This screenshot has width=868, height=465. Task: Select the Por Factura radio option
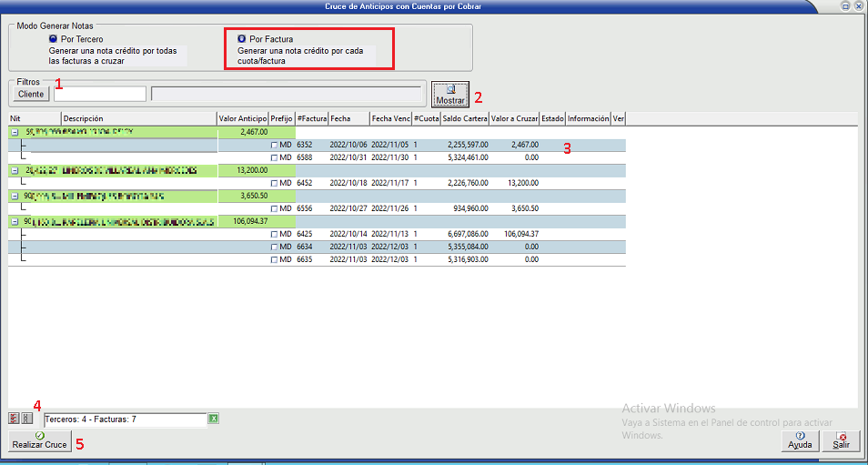(x=241, y=40)
